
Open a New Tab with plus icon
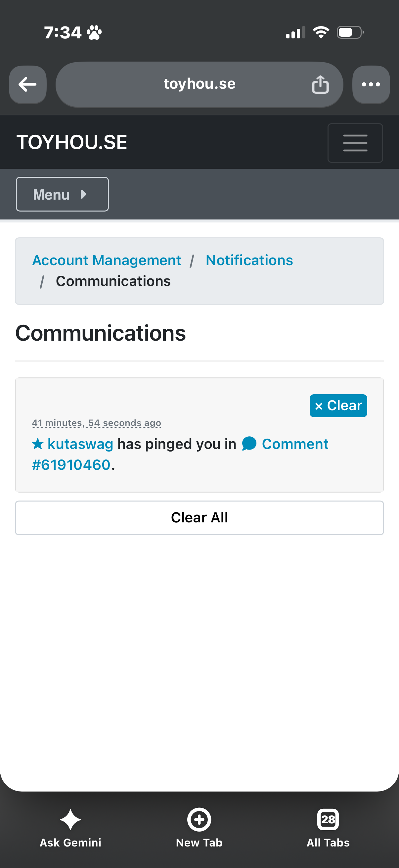pyautogui.click(x=199, y=819)
